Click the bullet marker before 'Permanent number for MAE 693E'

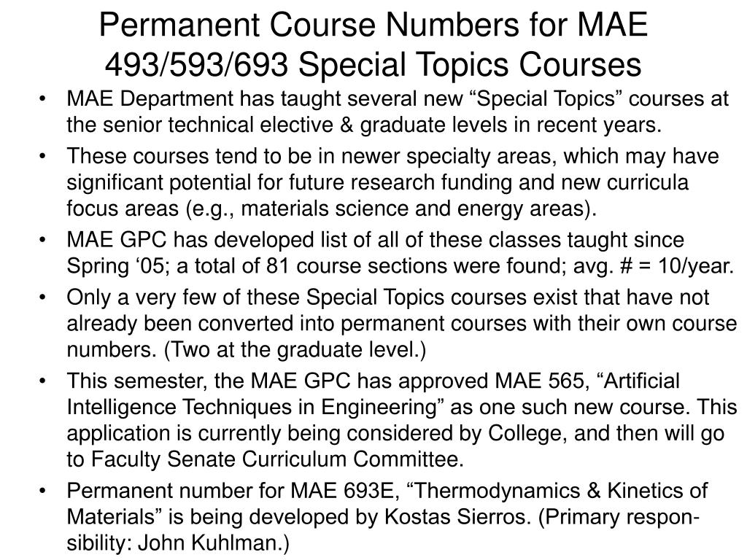(x=42, y=491)
